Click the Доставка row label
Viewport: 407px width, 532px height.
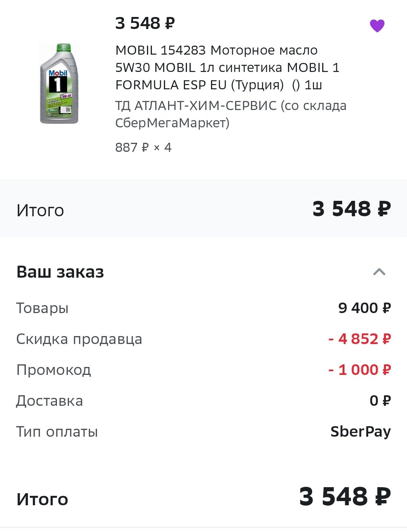pos(49,401)
